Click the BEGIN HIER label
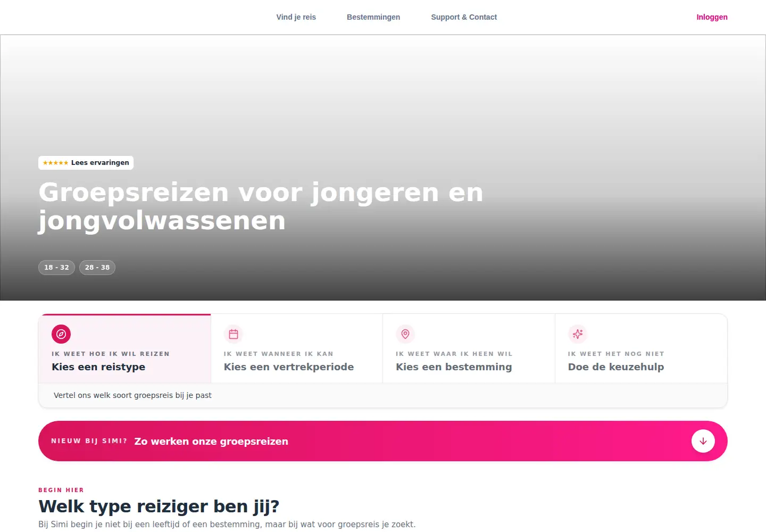Viewport: 766px width, 532px height. (61, 490)
